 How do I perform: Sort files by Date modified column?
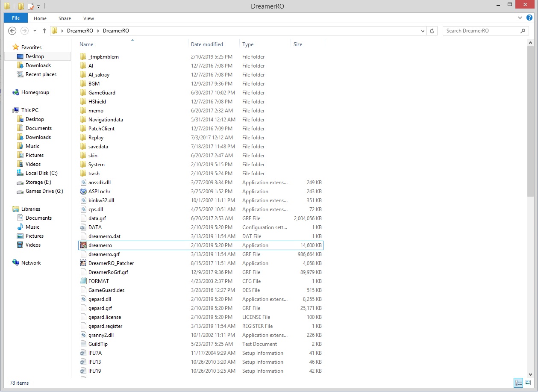click(x=207, y=44)
